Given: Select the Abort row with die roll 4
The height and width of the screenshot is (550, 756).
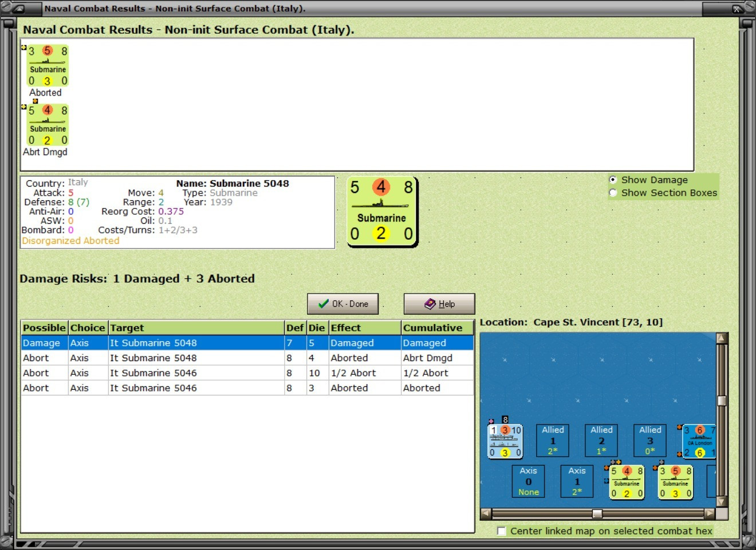Looking at the screenshot, I should point(247,358).
